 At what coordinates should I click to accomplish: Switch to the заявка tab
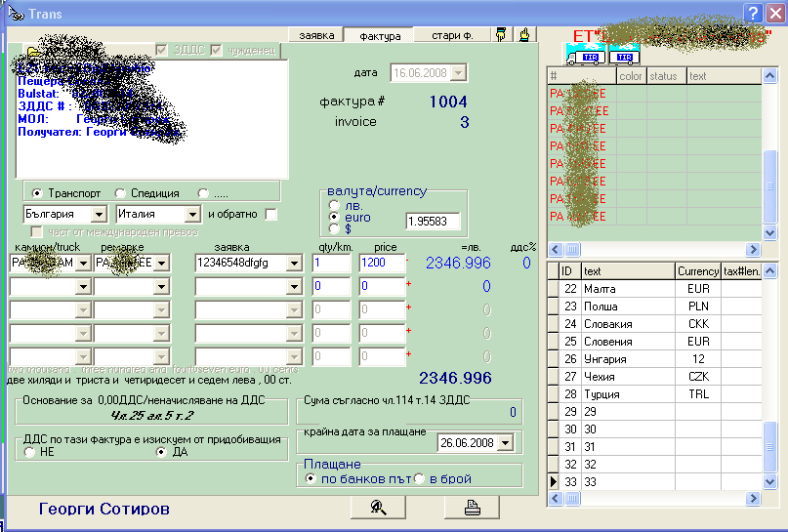[316, 35]
